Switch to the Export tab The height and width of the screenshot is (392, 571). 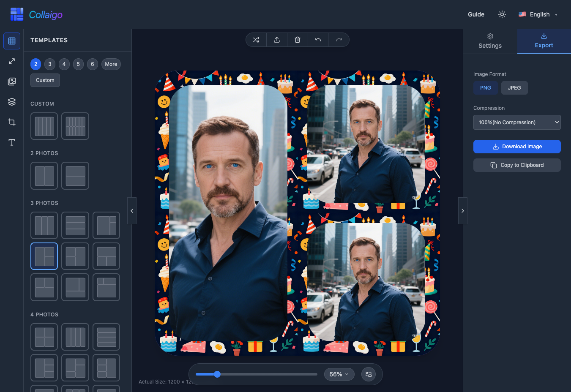[544, 41]
